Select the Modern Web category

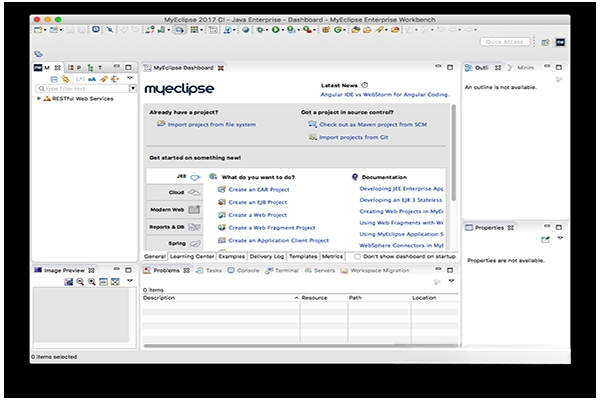point(174,209)
